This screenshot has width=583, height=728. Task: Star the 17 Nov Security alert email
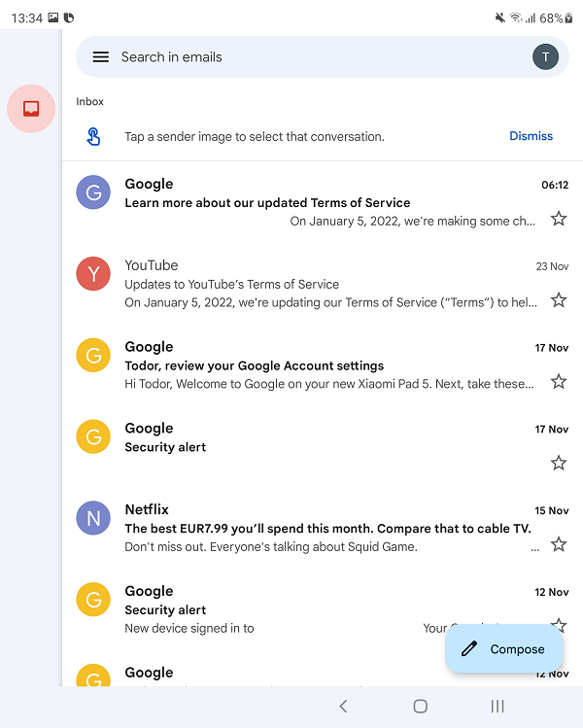pyautogui.click(x=559, y=463)
